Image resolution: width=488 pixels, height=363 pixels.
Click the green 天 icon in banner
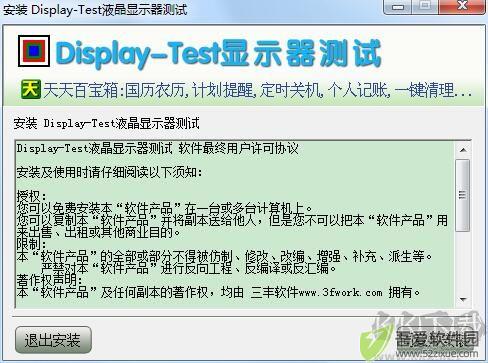click(31, 89)
